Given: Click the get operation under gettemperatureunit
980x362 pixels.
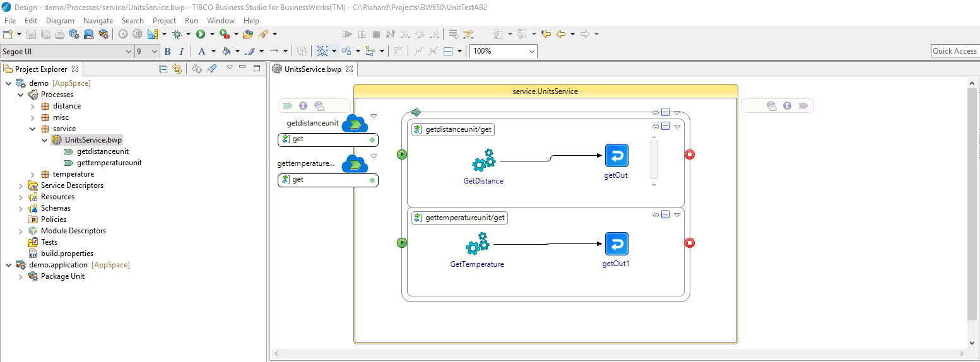Looking at the screenshot, I should [x=328, y=180].
